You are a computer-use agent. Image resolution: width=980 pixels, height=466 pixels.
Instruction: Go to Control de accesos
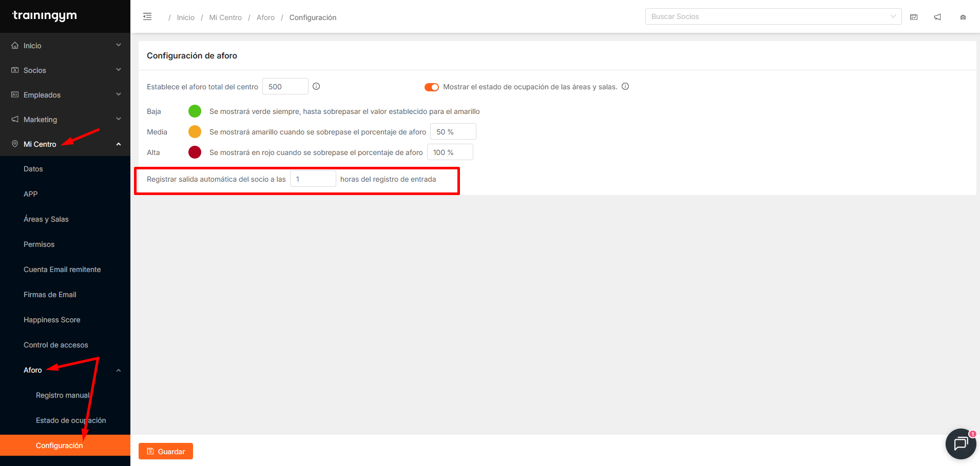click(56, 345)
